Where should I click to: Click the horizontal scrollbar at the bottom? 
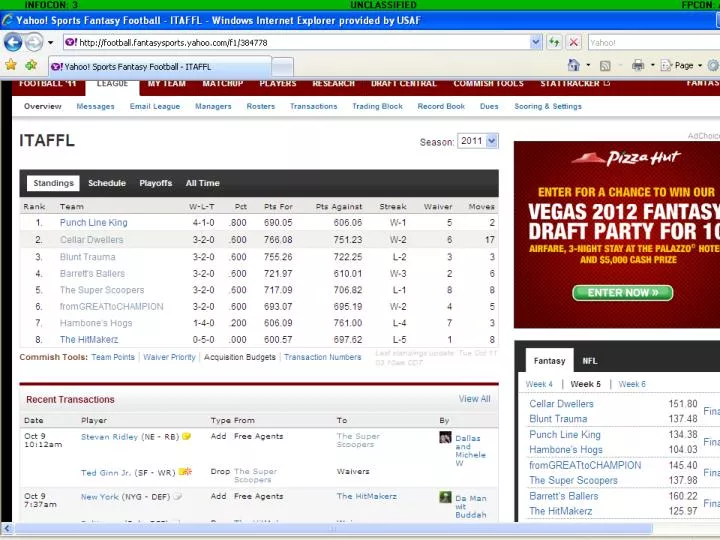(x=333, y=529)
